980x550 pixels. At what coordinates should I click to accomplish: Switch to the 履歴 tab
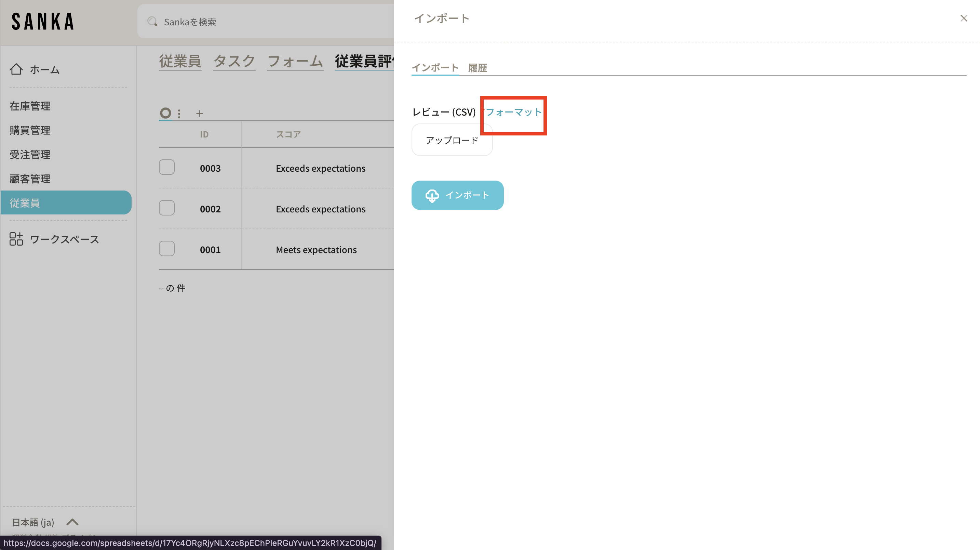click(477, 68)
